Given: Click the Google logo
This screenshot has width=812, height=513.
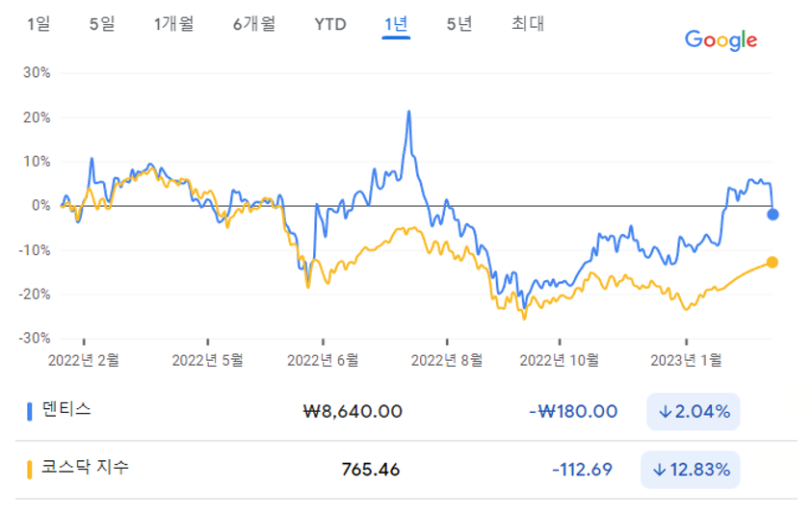Looking at the screenshot, I should [x=720, y=39].
